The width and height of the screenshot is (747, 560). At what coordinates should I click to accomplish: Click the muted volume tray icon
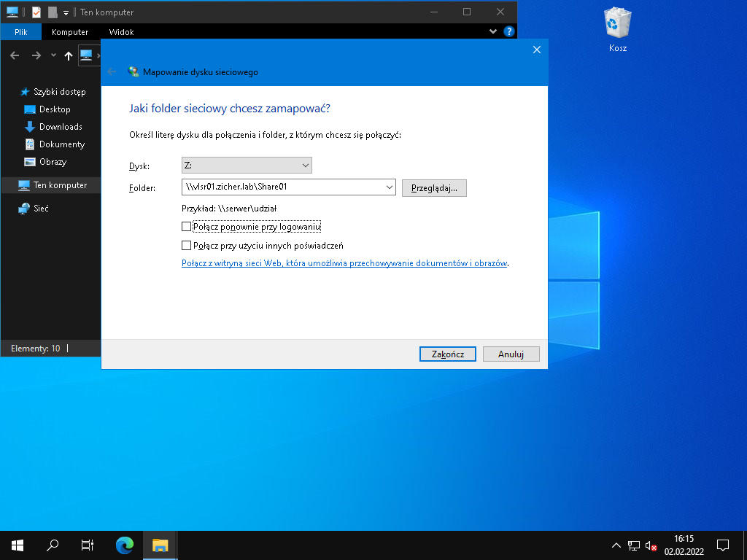click(x=651, y=545)
